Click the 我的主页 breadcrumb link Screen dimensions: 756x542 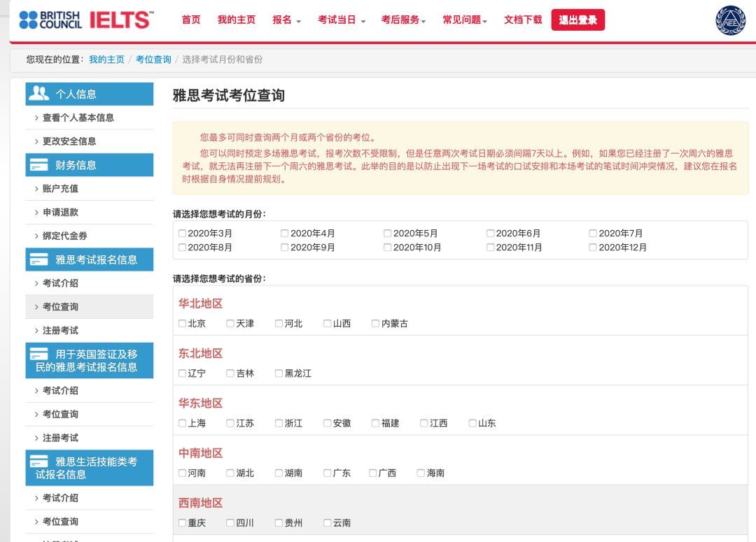click(x=106, y=59)
